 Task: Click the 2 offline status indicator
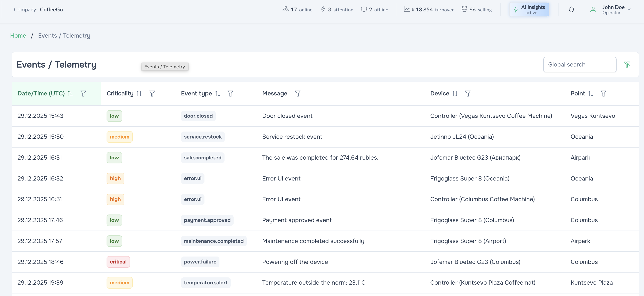(x=374, y=10)
